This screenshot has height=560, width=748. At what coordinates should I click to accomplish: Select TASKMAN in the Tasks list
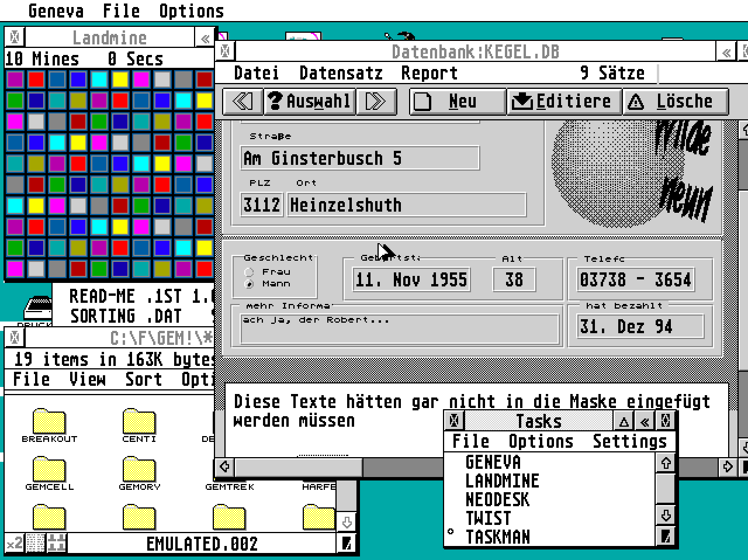498,537
